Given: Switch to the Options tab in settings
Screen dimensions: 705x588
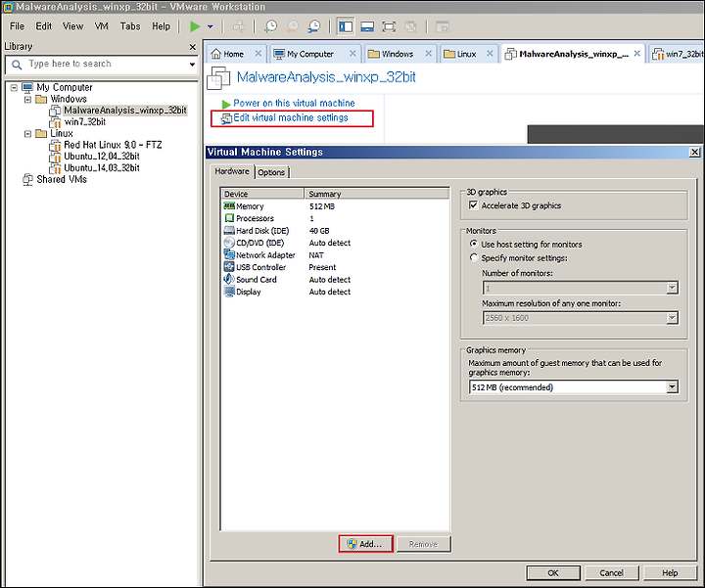Looking at the screenshot, I should tap(271, 172).
